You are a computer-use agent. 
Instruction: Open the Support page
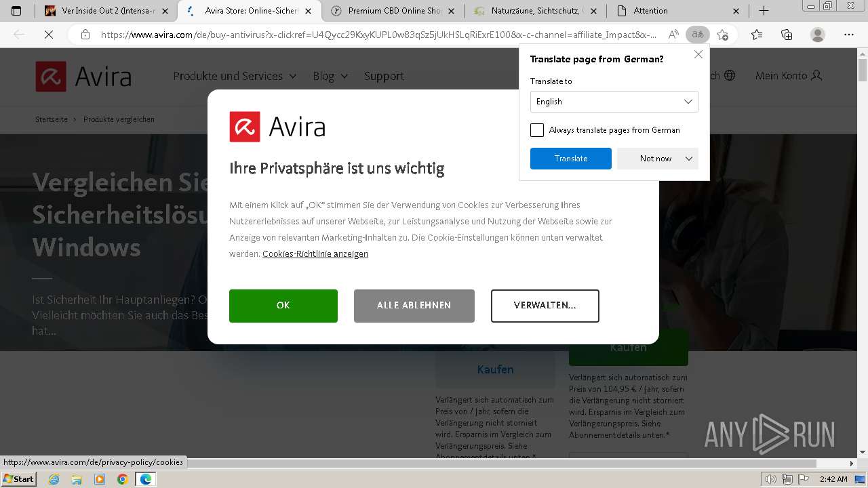(x=384, y=76)
